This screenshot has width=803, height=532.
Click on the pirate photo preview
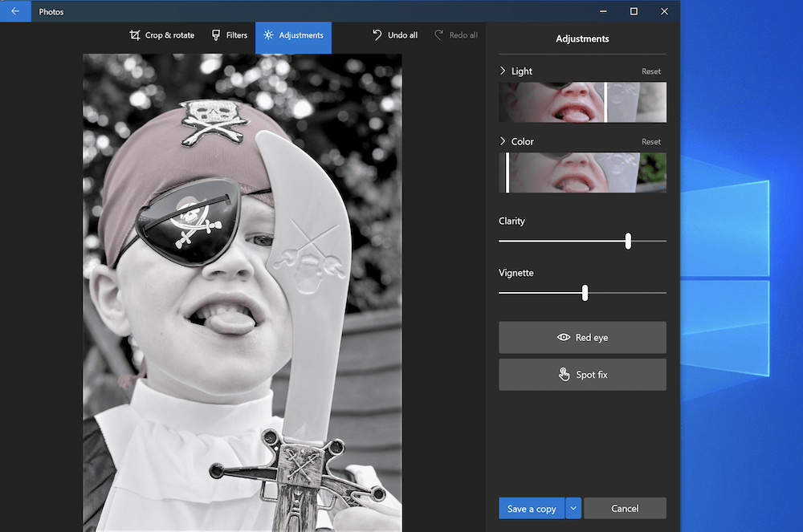[242, 292]
